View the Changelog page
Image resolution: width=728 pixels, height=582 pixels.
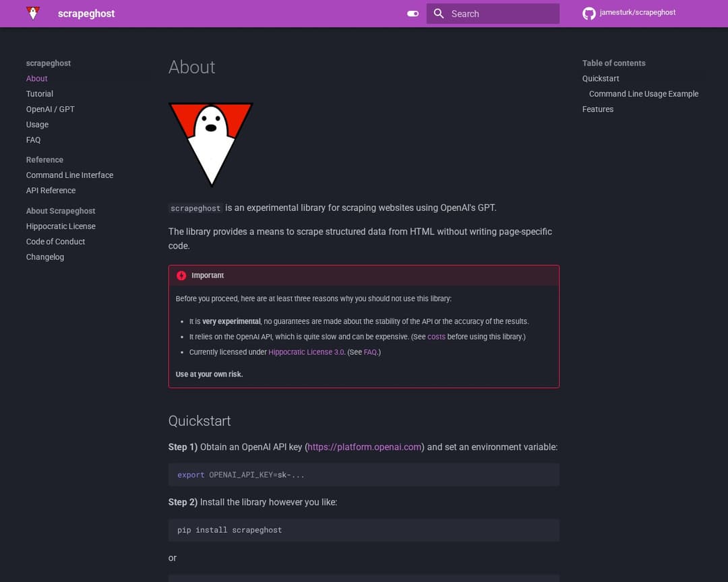point(45,257)
